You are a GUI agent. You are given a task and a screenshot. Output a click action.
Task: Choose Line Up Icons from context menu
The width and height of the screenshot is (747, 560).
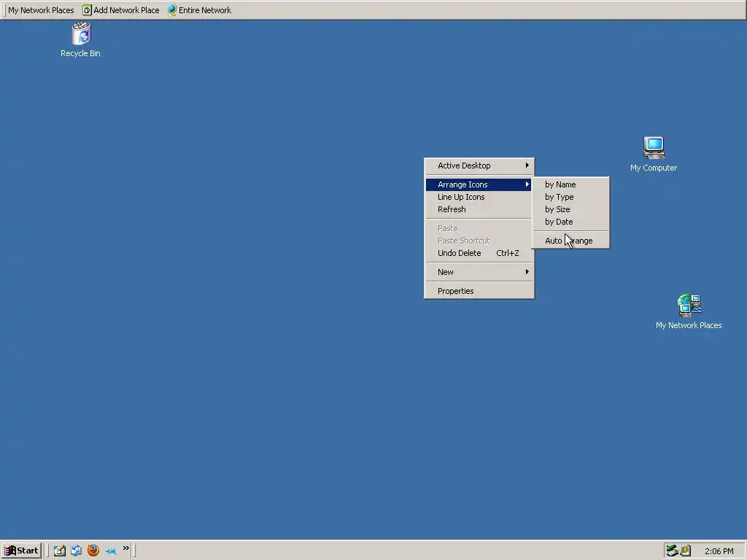point(479,197)
